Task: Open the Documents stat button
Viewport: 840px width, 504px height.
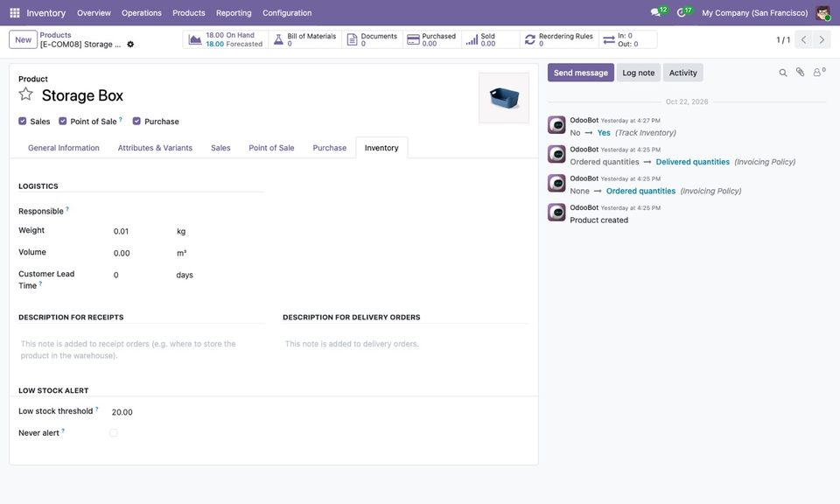Action: coord(373,39)
